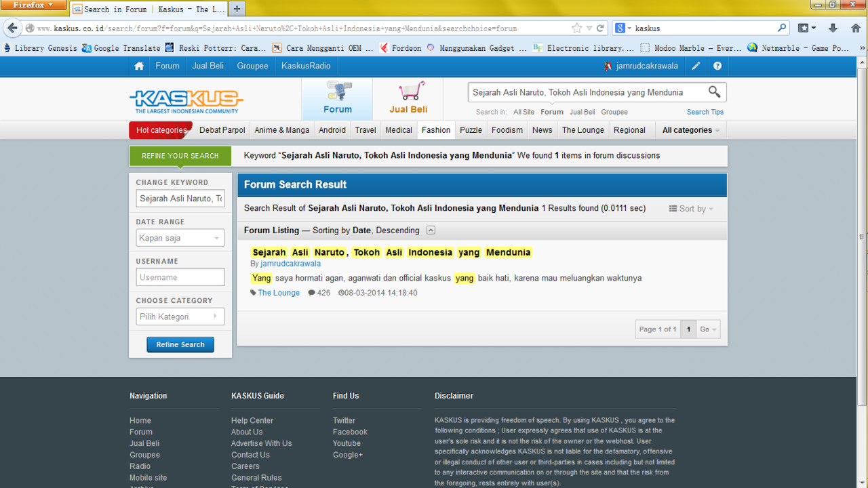868x488 pixels.
Task: Open the Mobile site footer link
Action: point(148,478)
